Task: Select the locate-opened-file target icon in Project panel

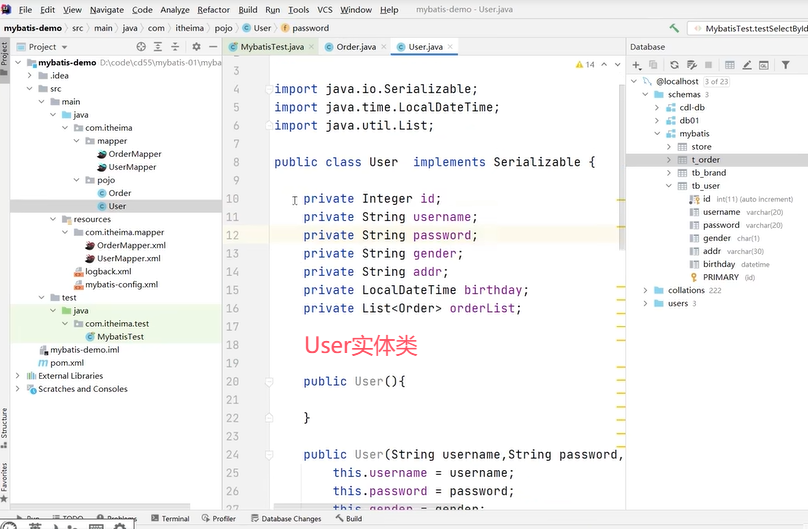Action: click(141, 47)
